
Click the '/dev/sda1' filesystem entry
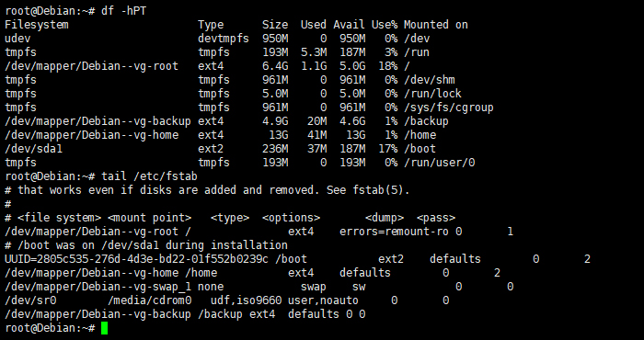(x=34, y=149)
